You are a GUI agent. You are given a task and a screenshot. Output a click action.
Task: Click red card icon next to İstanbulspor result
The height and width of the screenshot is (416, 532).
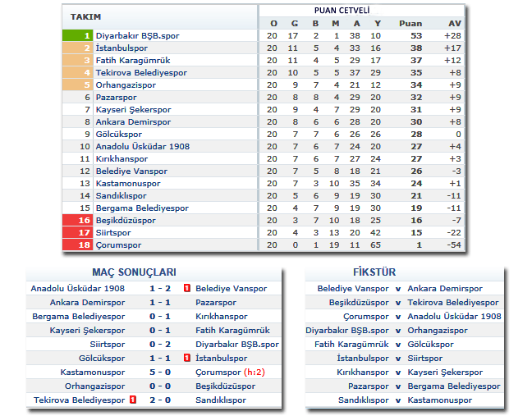point(186,359)
